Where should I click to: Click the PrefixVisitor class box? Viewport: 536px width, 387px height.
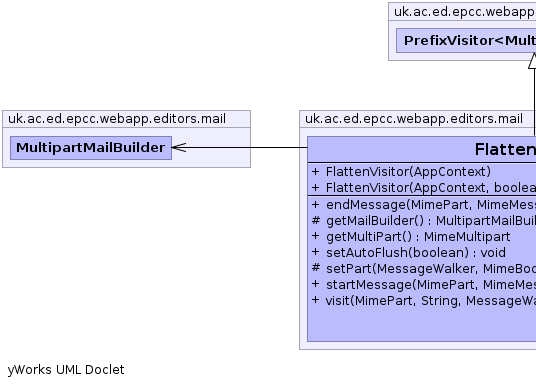(x=466, y=41)
